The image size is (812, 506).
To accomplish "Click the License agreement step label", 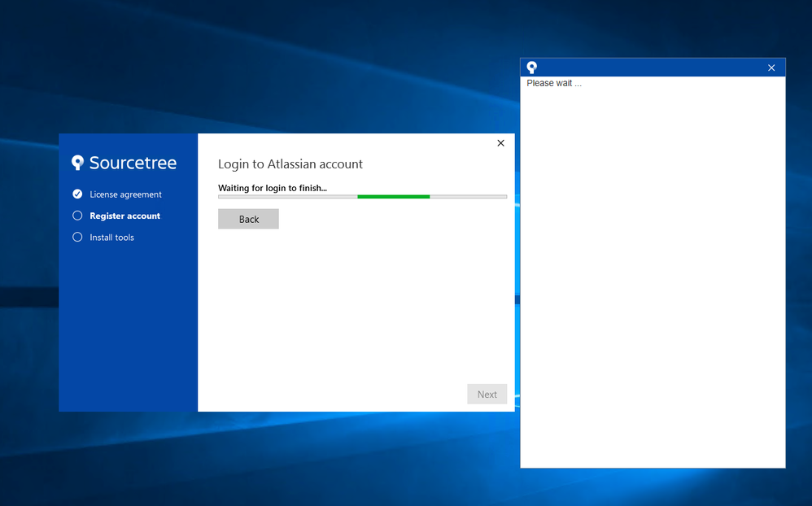I will [125, 194].
